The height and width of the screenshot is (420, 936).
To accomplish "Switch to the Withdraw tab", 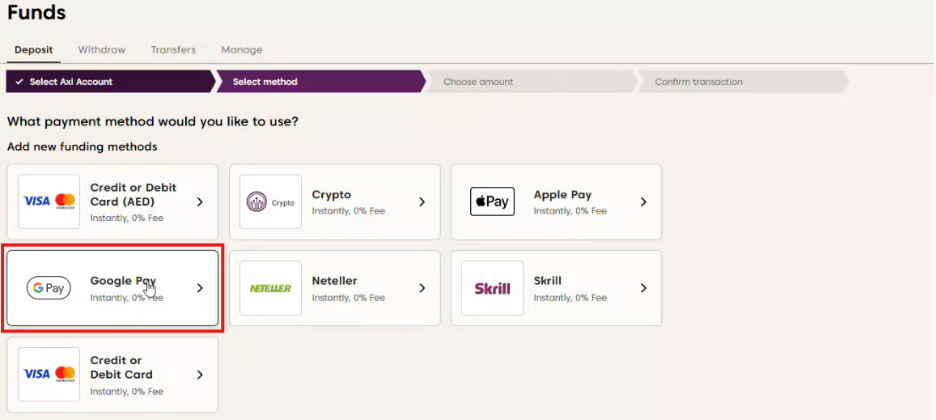I will [102, 50].
